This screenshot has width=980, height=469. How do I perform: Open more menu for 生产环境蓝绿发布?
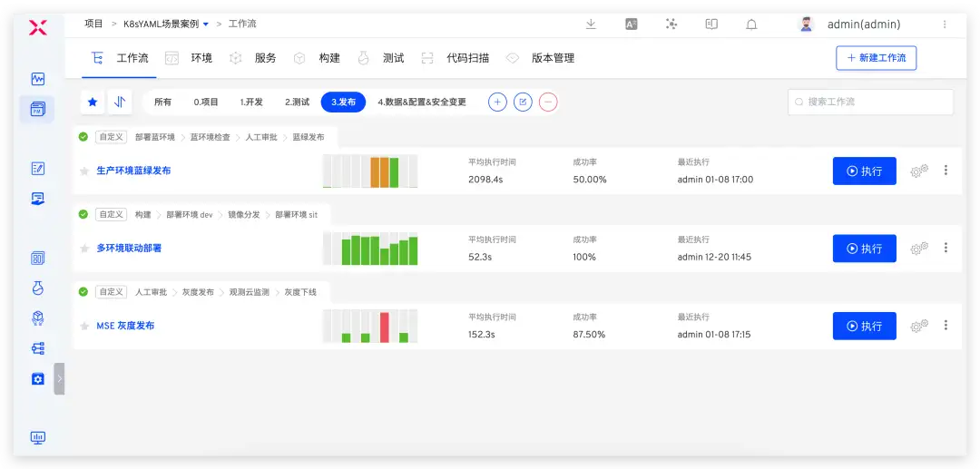tap(946, 170)
